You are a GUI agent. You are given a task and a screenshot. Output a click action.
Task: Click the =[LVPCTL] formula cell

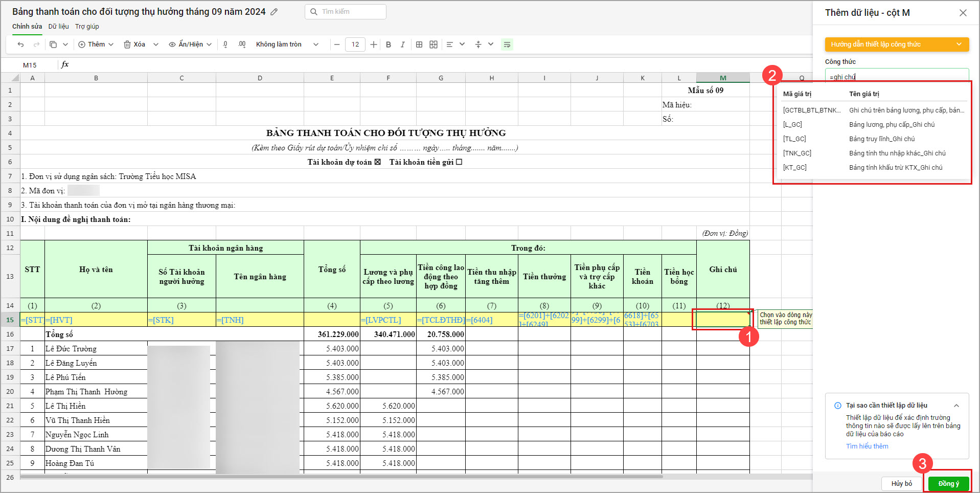tap(388, 320)
